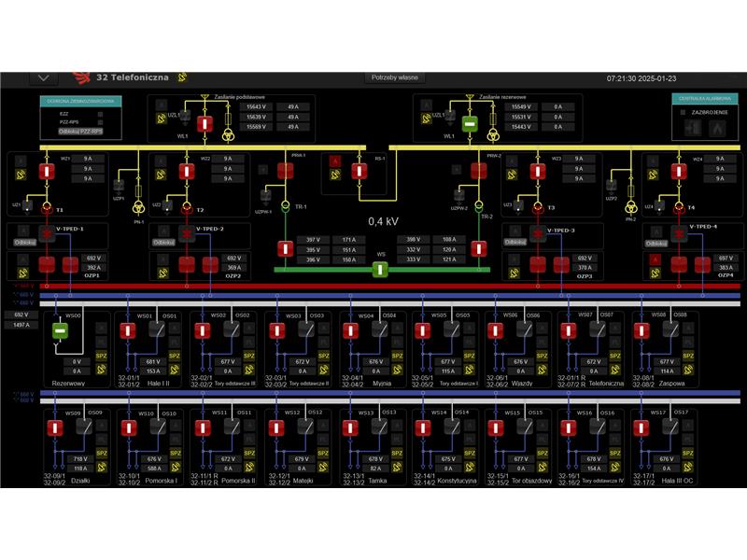This screenshot has width=747, height=560.
Task: Click the satellite icon beside 32 Telefoniczna title
Action: click(183, 77)
